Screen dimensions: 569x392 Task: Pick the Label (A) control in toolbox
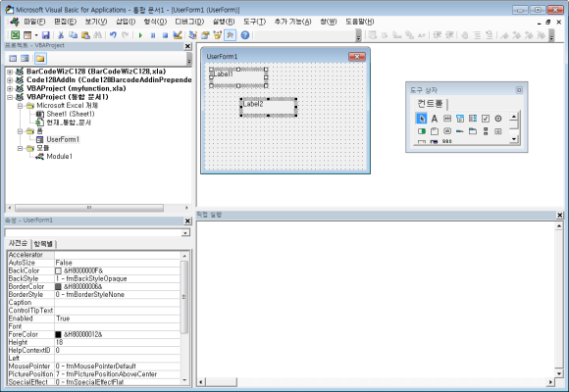tap(435, 119)
